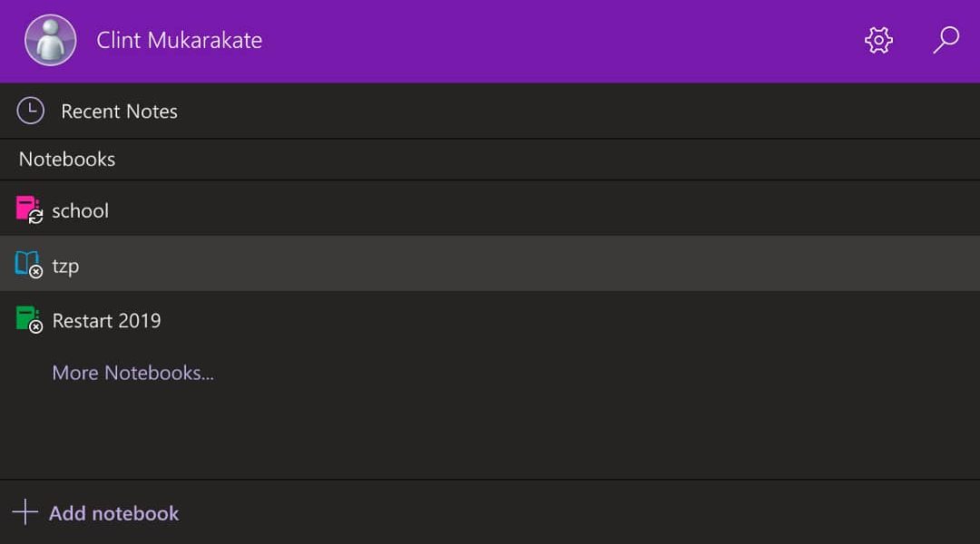Select the Notebooks section header
The width and height of the screenshot is (980, 544).
click(x=67, y=160)
